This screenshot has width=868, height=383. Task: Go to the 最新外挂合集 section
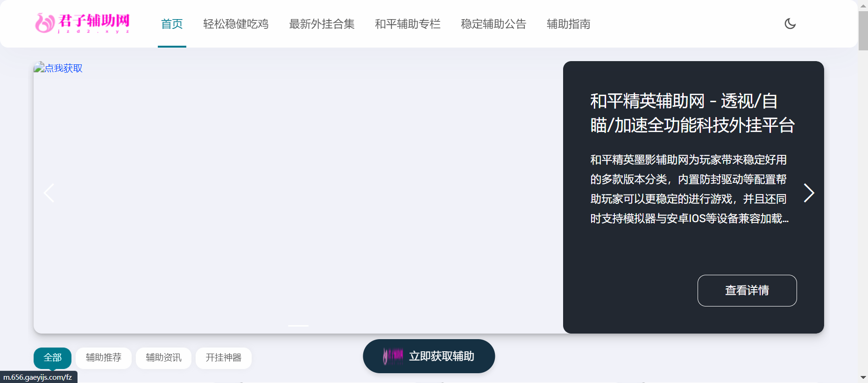(x=322, y=24)
